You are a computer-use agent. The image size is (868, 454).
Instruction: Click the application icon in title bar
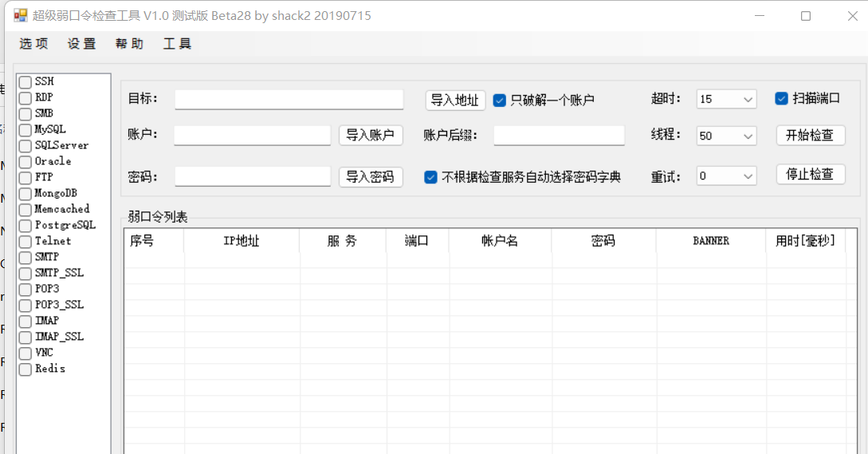pos(21,15)
